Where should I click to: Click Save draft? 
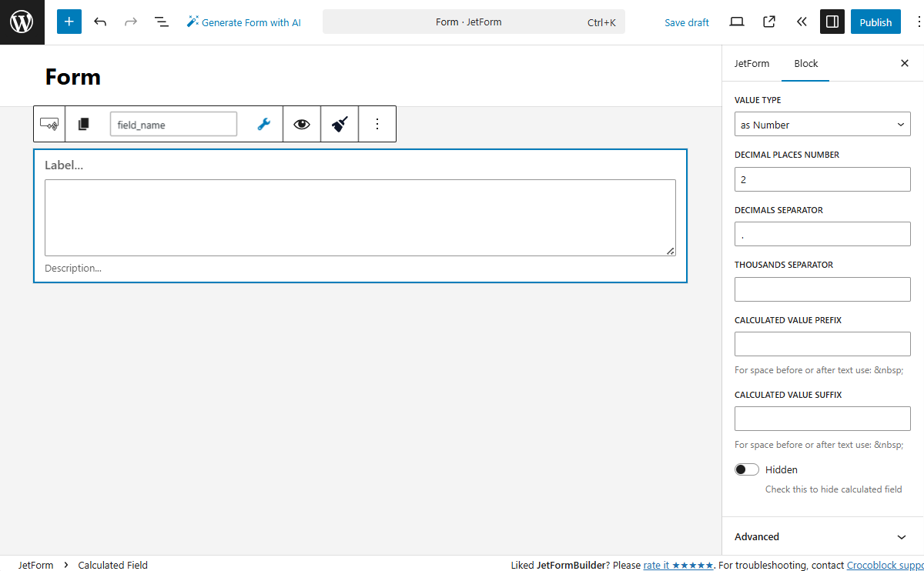click(687, 22)
